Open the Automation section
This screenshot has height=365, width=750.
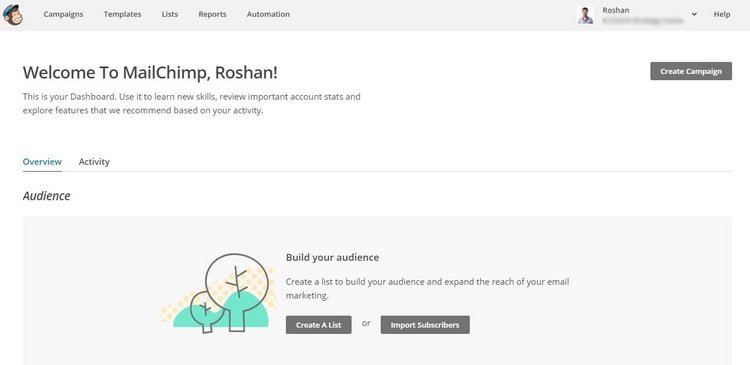tap(268, 14)
